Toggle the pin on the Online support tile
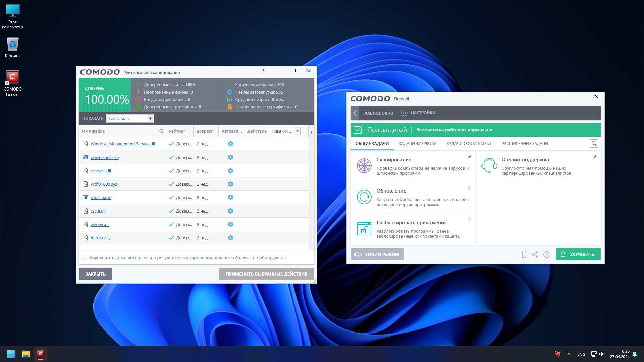Screen dimensions: 644x362 point(594,157)
